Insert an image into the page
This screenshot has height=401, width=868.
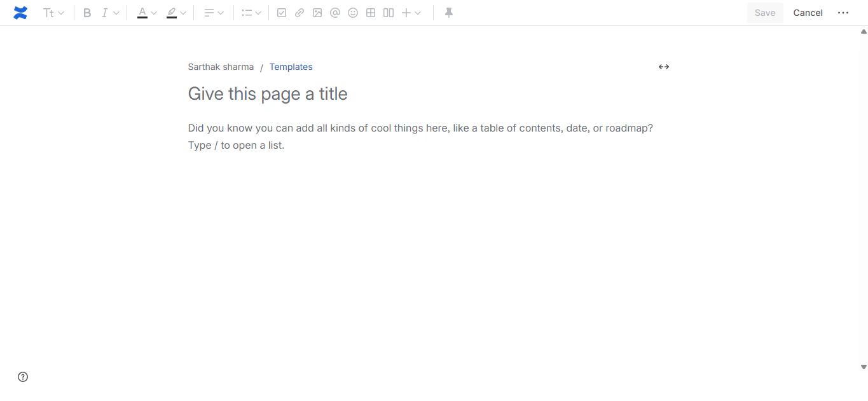pos(317,12)
